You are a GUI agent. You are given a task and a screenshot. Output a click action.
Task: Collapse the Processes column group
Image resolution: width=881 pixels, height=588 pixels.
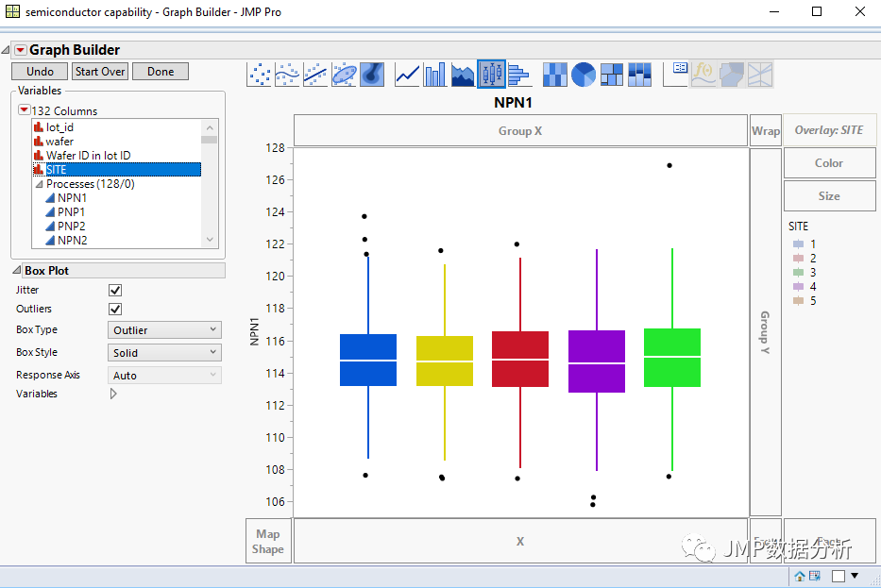pyautogui.click(x=40, y=184)
